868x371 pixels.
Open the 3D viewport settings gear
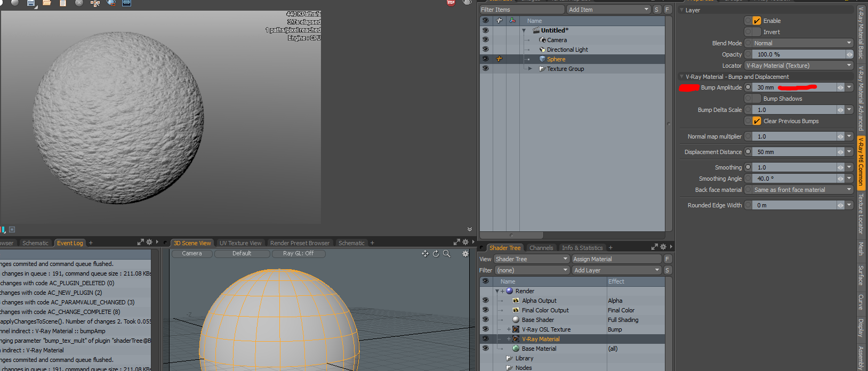(465, 254)
